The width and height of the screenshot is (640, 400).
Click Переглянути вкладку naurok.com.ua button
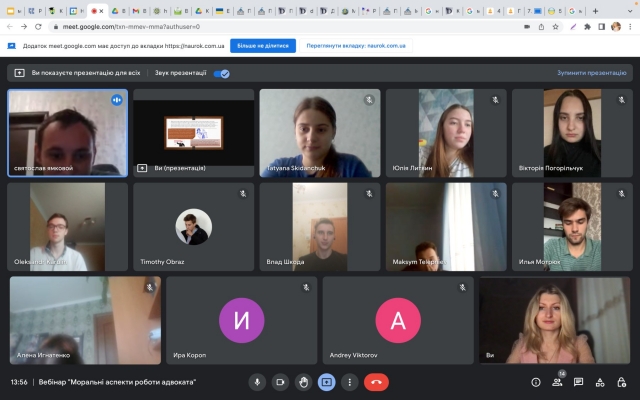[356, 46]
